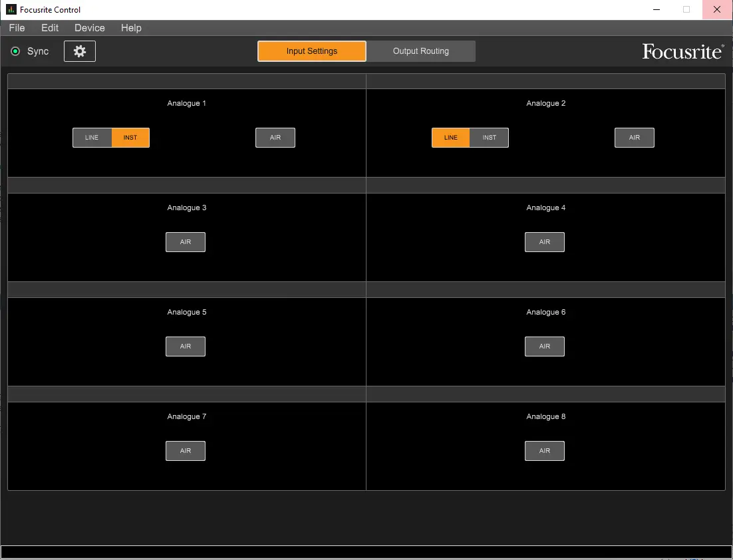733x560 pixels.
Task: Switch Analogue 1 to LINE mode
Action: (92, 138)
